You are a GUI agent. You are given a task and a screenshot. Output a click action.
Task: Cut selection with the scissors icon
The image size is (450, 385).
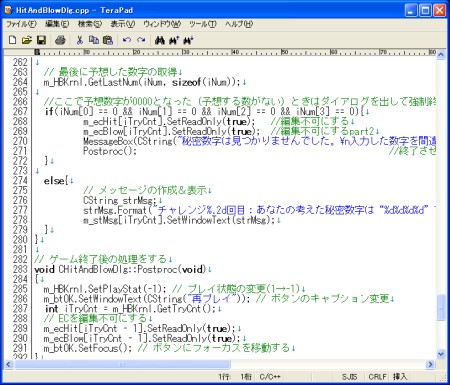pos(80,40)
